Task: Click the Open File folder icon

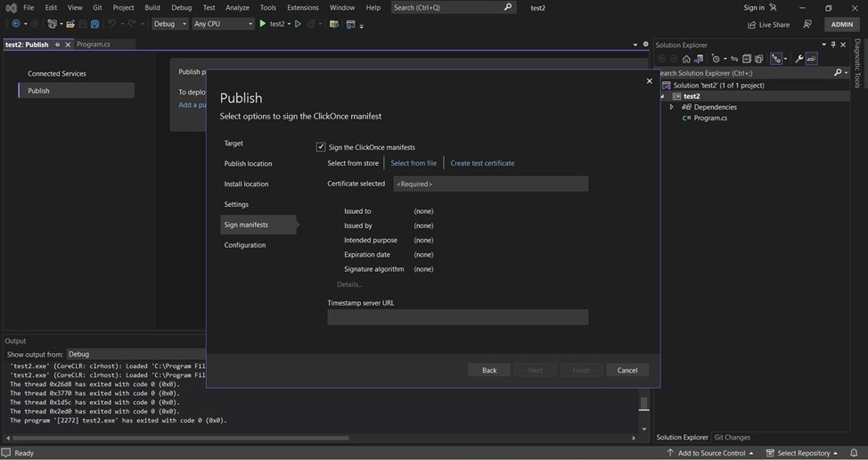Action: click(x=70, y=24)
